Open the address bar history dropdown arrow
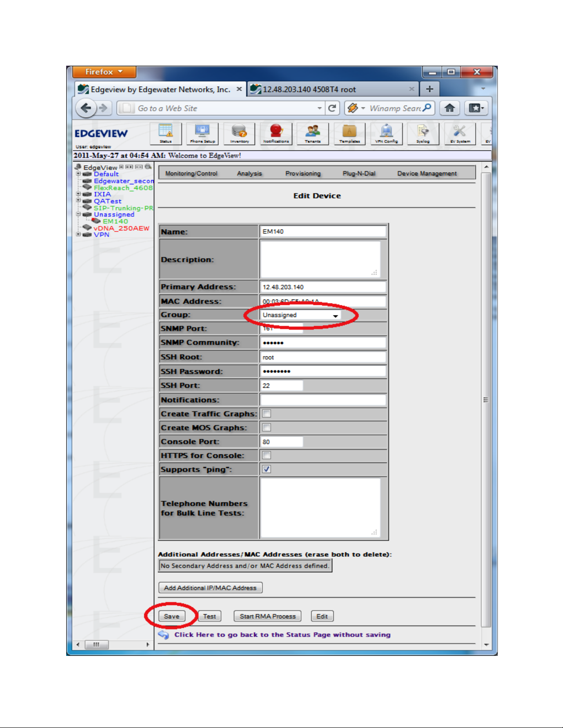The image size is (563, 728). pos(319,108)
